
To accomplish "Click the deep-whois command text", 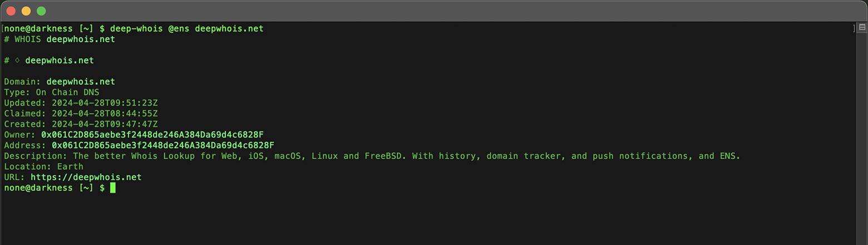I will pos(136,28).
